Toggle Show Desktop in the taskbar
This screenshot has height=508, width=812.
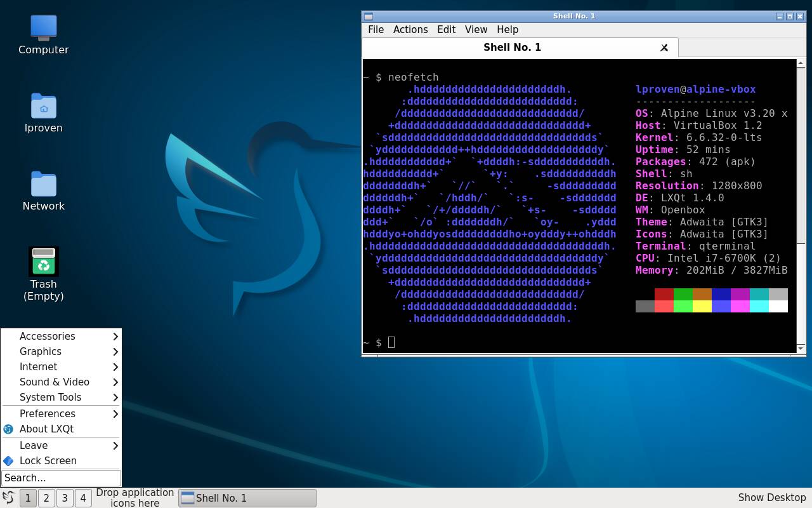click(771, 498)
